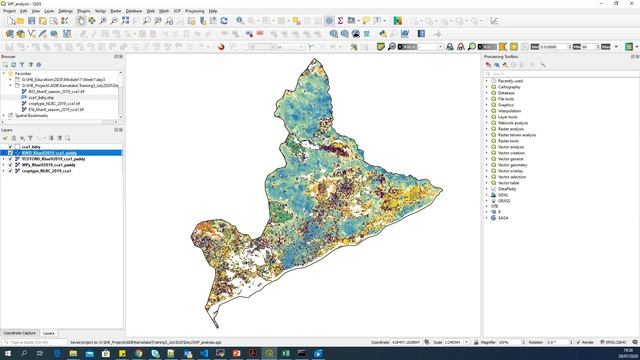This screenshot has height=360, width=640.
Task: Expand the SAGA provider group
Action: 487,218
